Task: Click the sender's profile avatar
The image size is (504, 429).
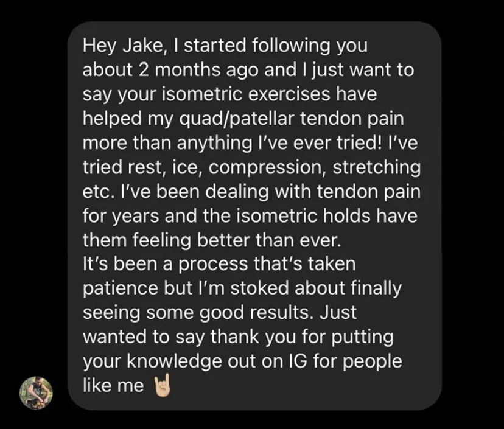Action: 37,392
